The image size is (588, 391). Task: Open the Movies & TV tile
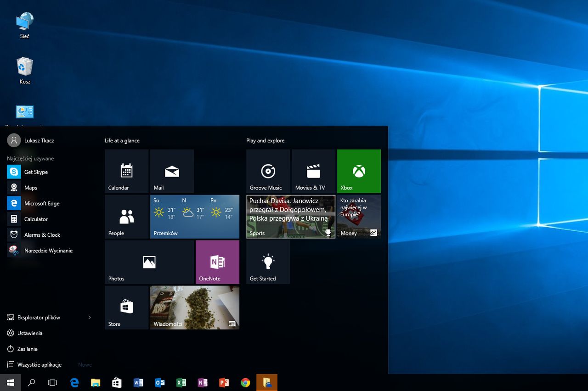tap(313, 171)
